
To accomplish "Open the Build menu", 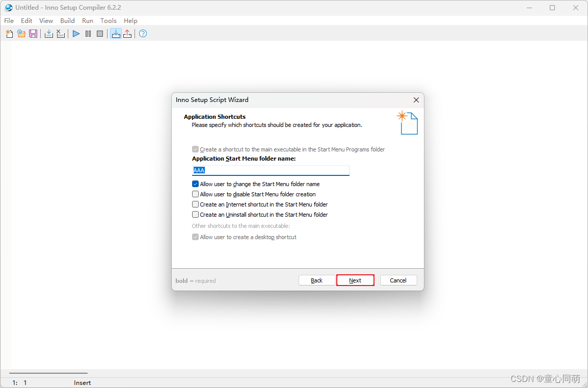I will [67, 20].
